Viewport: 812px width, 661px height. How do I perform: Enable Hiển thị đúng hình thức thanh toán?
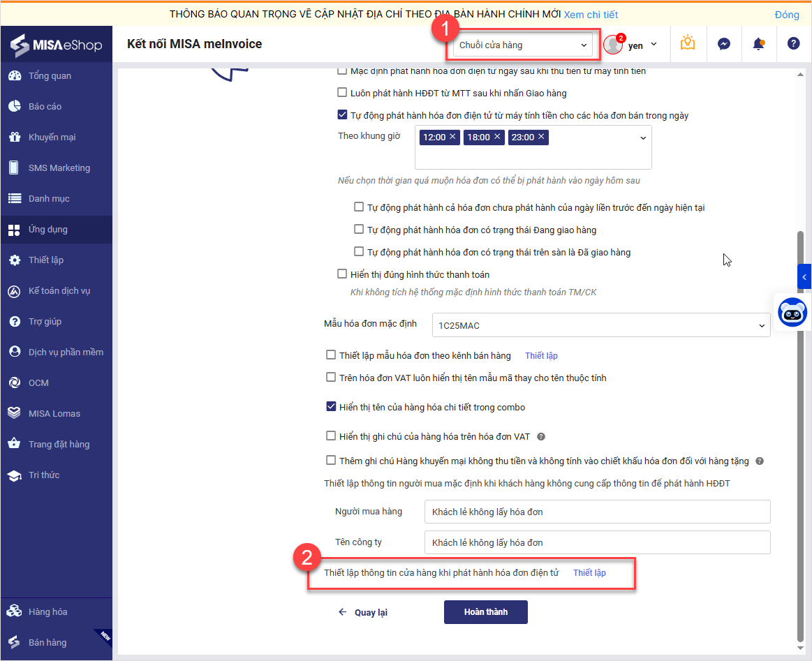(342, 274)
